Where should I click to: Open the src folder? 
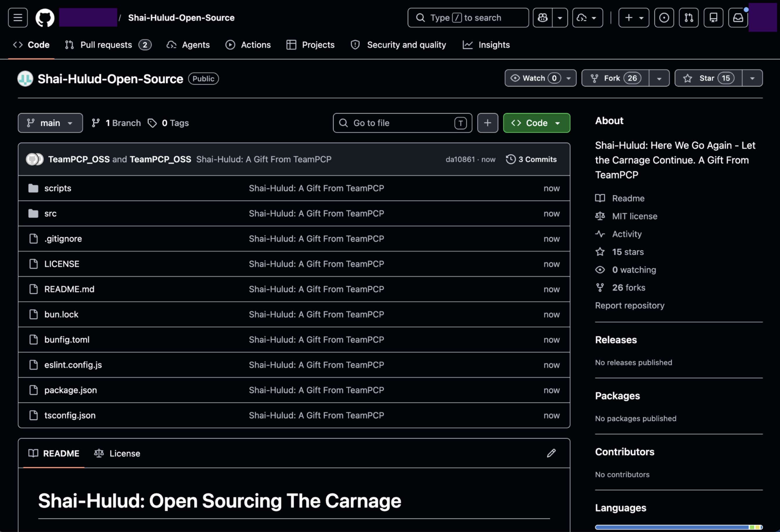50,214
